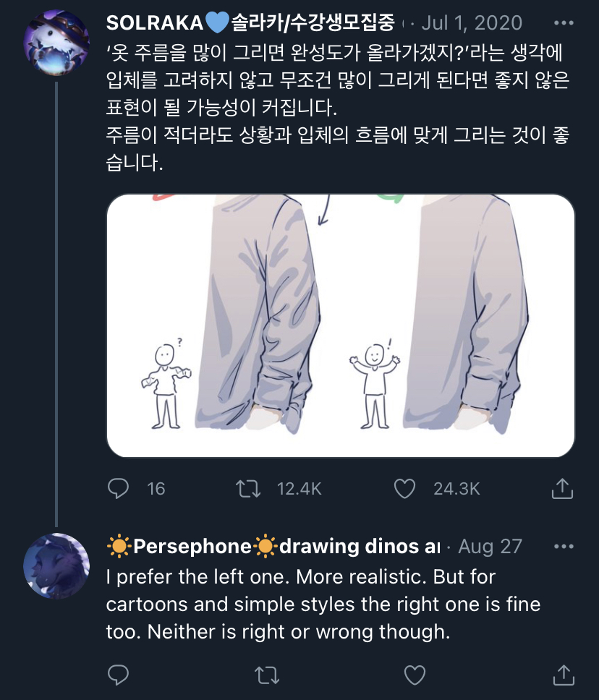Share SOLRAKA's tweet
This screenshot has width=599, height=700.
coord(562,488)
